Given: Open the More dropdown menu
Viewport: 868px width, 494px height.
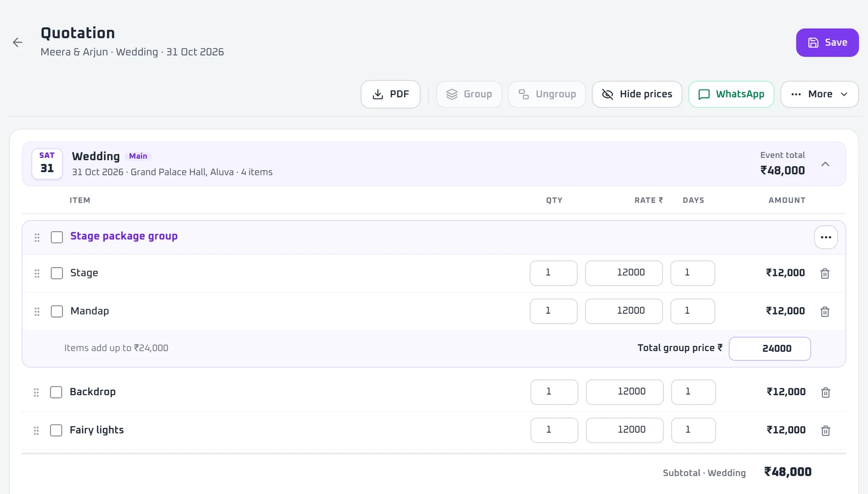Looking at the screenshot, I should 819,94.
